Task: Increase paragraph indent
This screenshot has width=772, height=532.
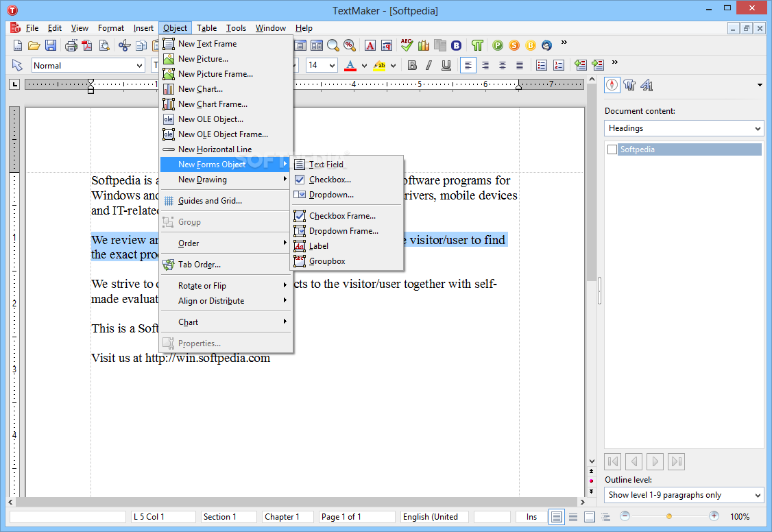Action: (x=598, y=65)
